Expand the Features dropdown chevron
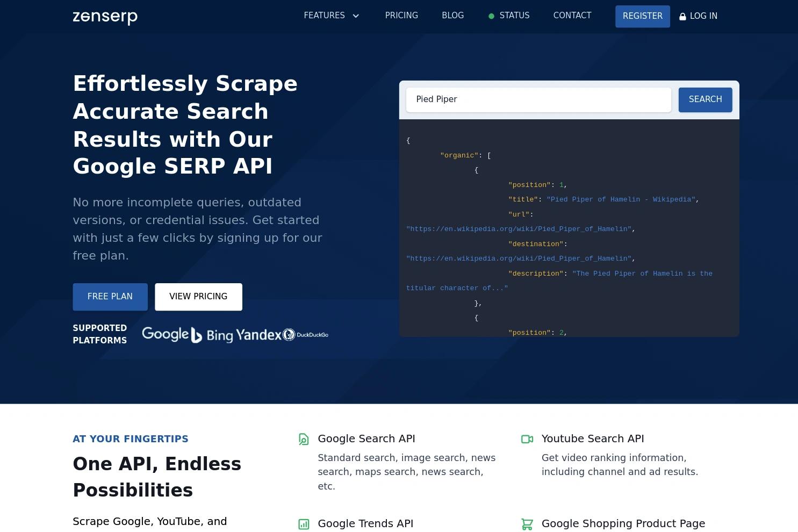This screenshot has height=532, width=798. click(356, 16)
